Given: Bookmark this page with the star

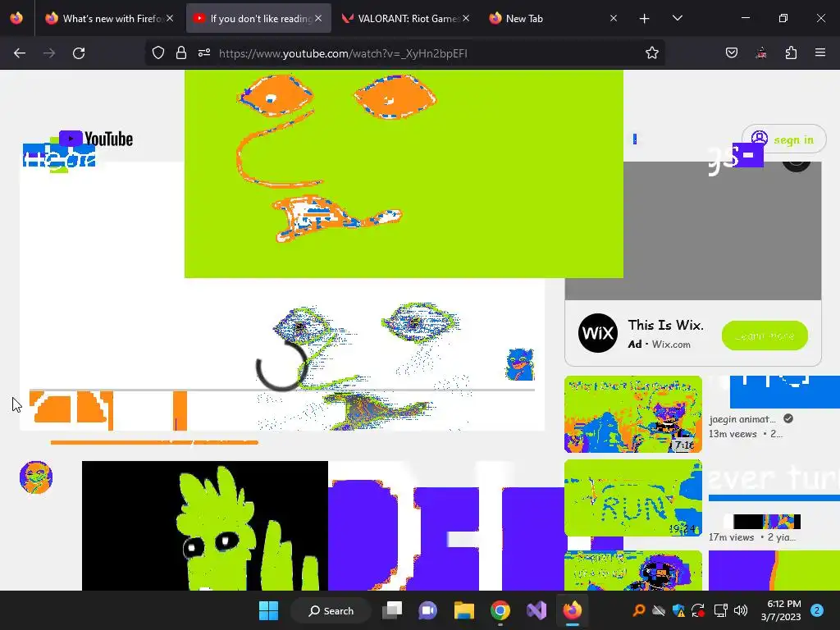Looking at the screenshot, I should pyautogui.click(x=651, y=53).
